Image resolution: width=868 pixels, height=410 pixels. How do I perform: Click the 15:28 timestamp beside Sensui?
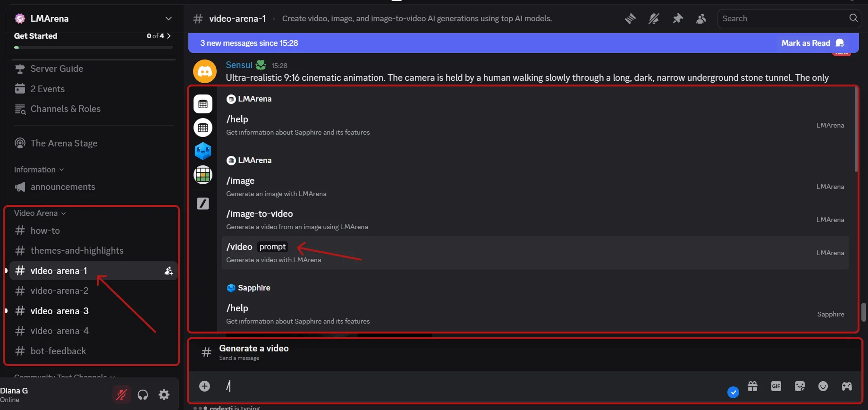tap(279, 66)
